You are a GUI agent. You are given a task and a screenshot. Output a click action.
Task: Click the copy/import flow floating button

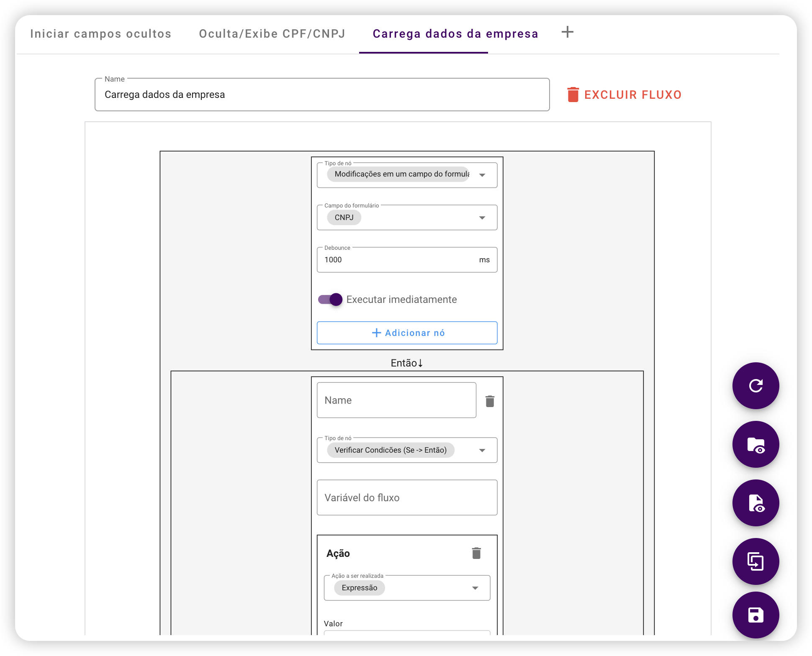(x=755, y=561)
